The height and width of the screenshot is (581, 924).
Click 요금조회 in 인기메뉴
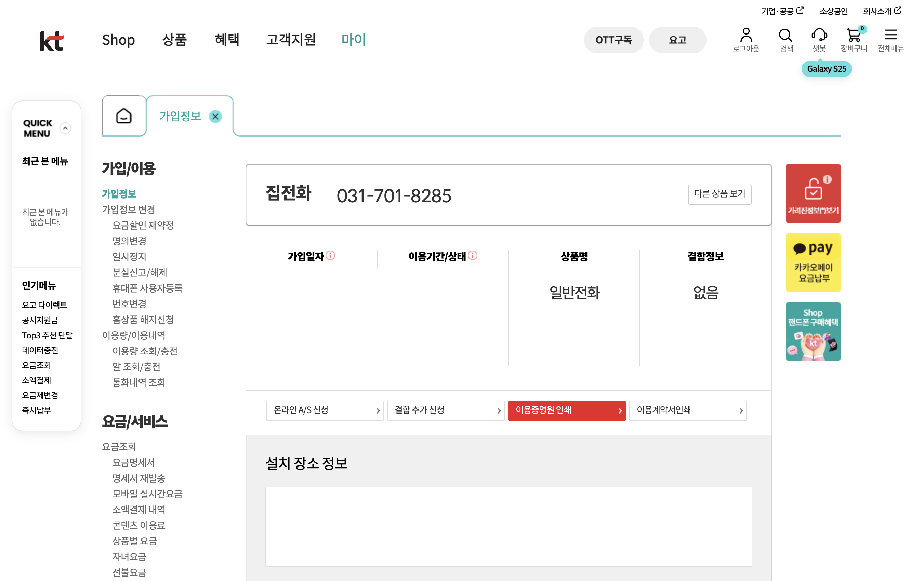pyautogui.click(x=37, y=365)
